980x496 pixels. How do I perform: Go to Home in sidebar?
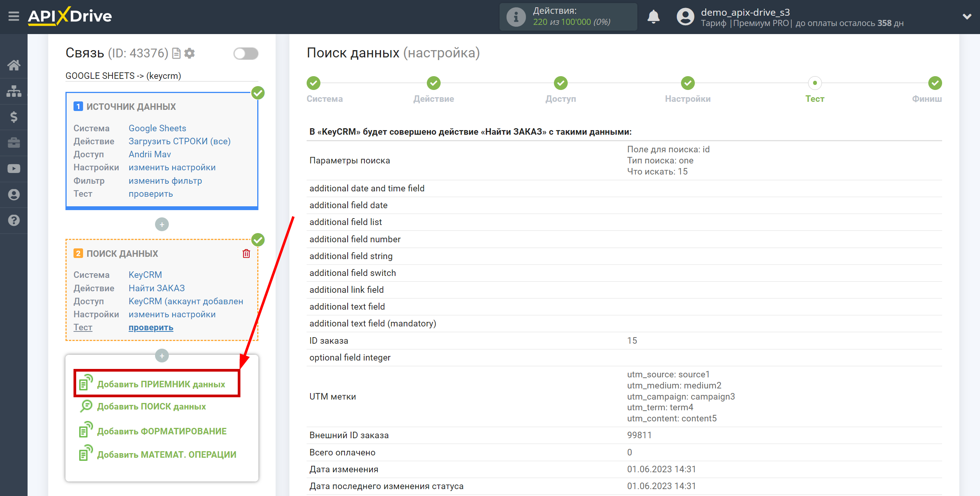(14, 65)
